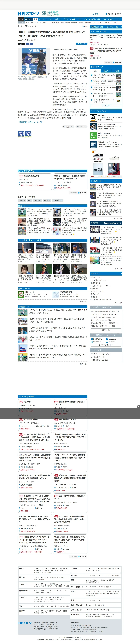Image resolution: width=140 pixels, height=644 pixels.
Task: Open the 【関連記事】中日ニュース一覧 link
Action: (30, 122)
